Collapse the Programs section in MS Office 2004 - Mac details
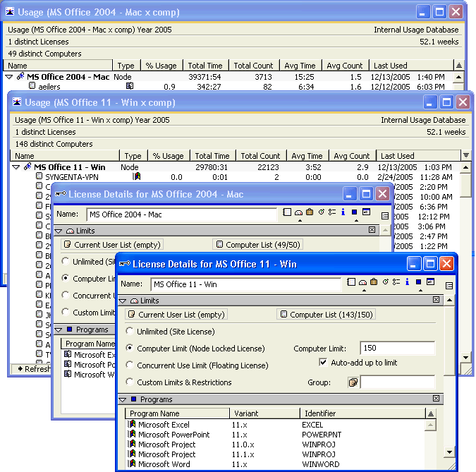476x472 pixels. tap(59, 329)
